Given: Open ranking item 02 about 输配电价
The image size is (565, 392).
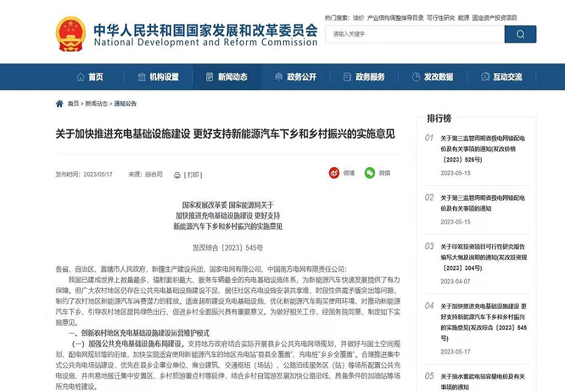Looking at the screenshot, I should [x=482, y=203].
